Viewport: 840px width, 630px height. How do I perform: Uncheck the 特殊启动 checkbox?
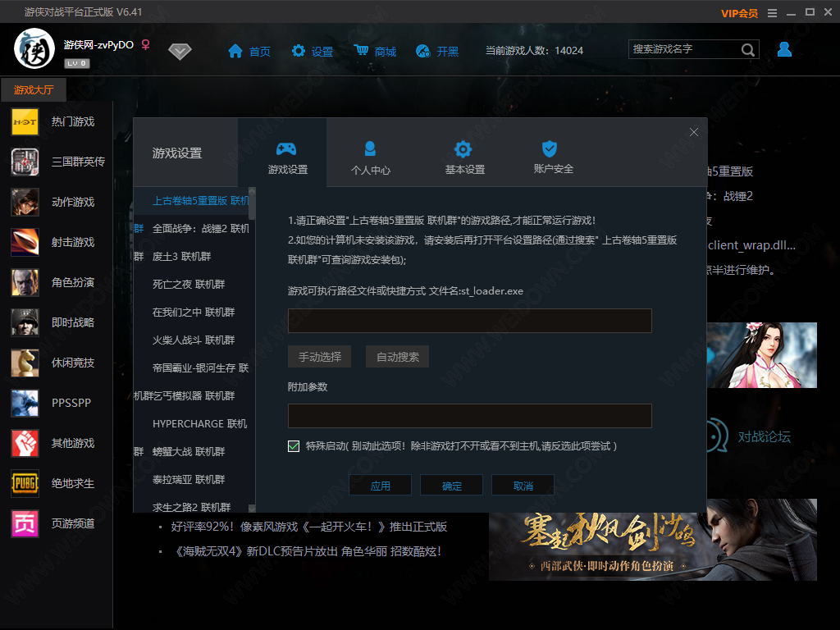(x=294, y=446)
